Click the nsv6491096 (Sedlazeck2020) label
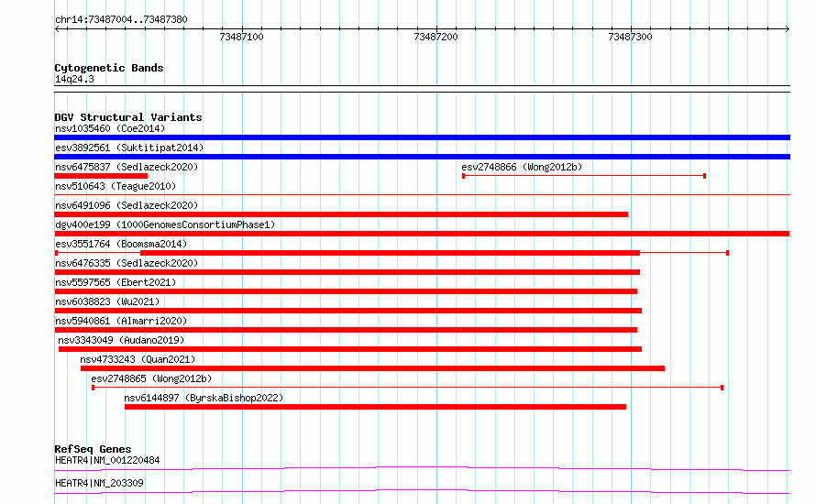816x504 pixels. coord(127,205)
